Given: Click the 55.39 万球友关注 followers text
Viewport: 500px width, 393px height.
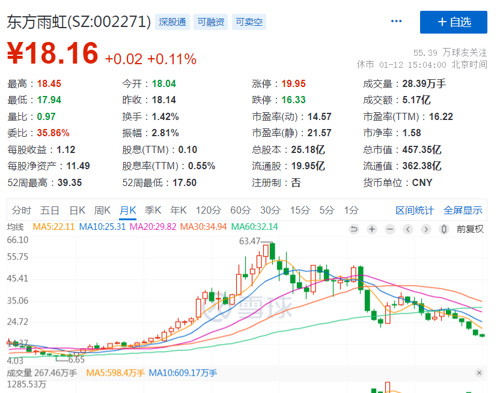Looking at the screenshot, I should (450, 53).
